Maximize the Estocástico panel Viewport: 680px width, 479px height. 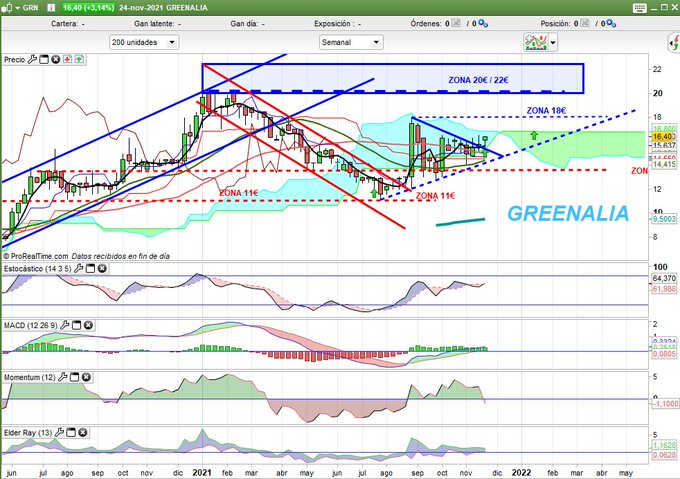click(x=90, y=269)
